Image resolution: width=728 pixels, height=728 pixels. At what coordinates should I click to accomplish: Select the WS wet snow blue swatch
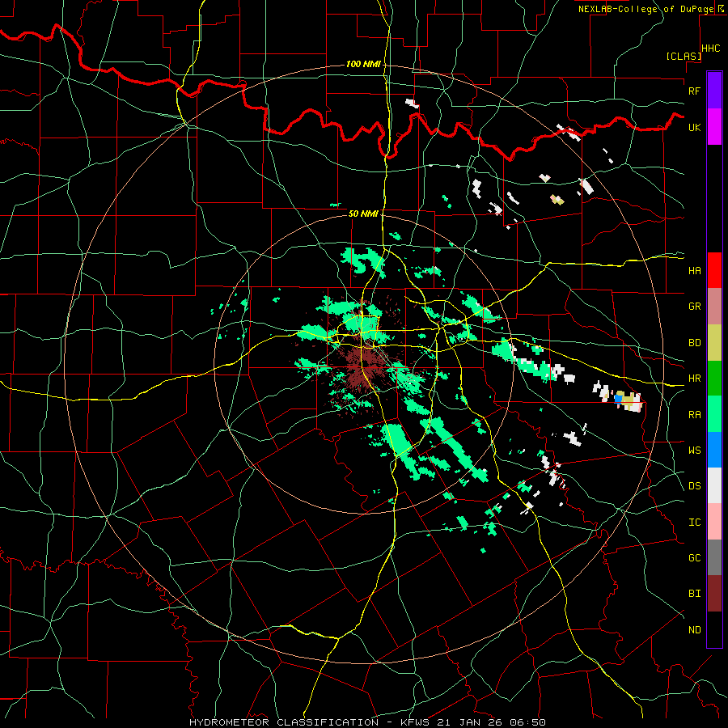coord(714,450)
